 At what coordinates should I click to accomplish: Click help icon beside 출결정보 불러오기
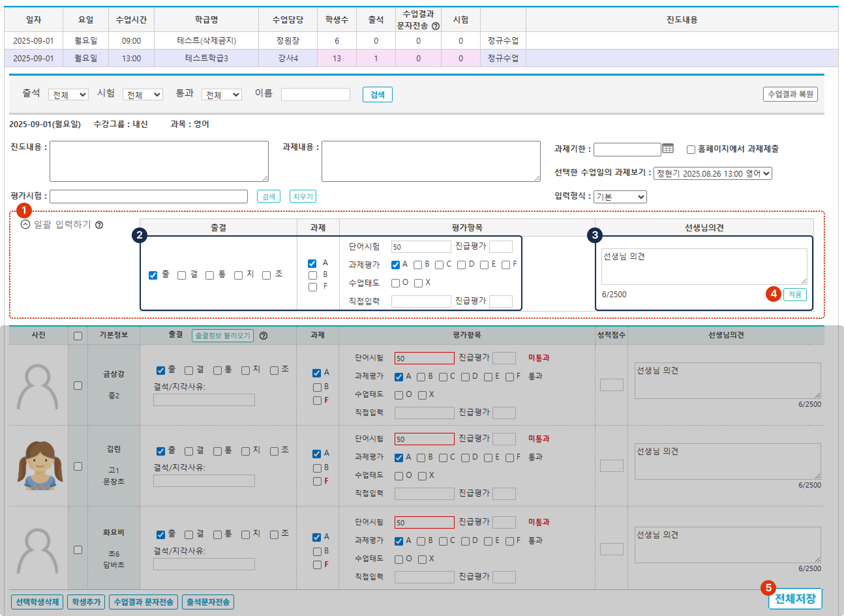[x=264, y=336]
